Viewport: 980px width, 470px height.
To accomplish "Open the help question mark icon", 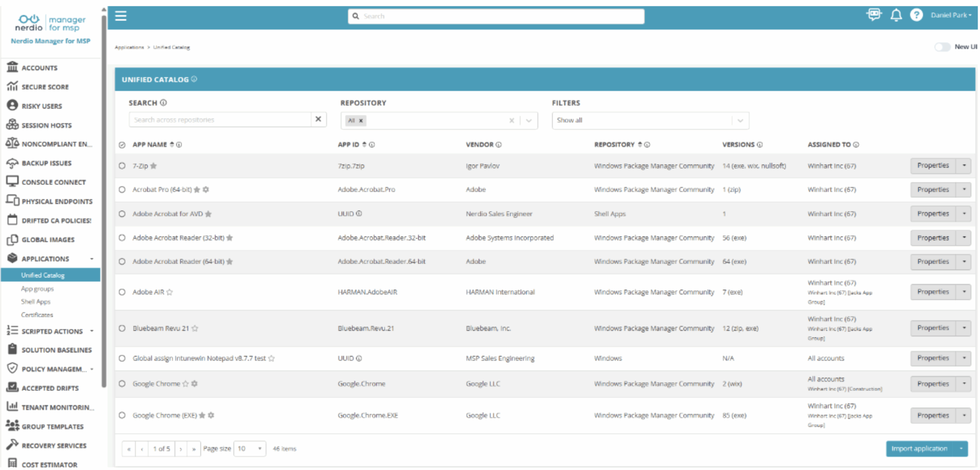I will click(916, 15).
